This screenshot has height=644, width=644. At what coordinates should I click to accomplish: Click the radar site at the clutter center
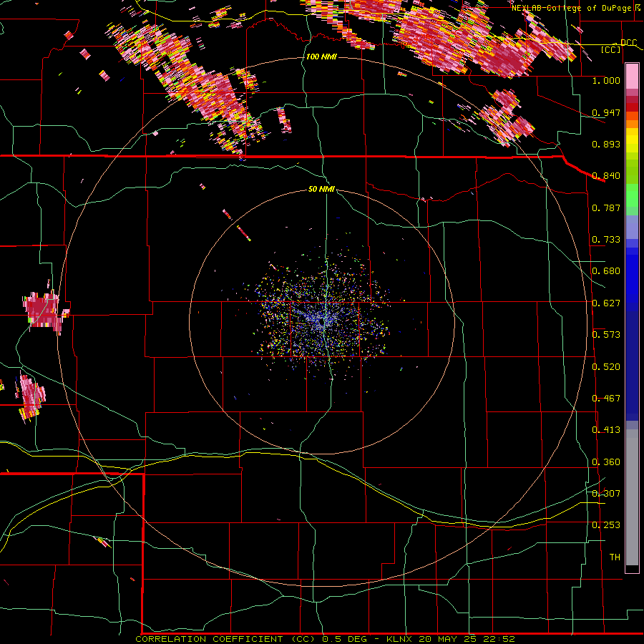[323, 321]
